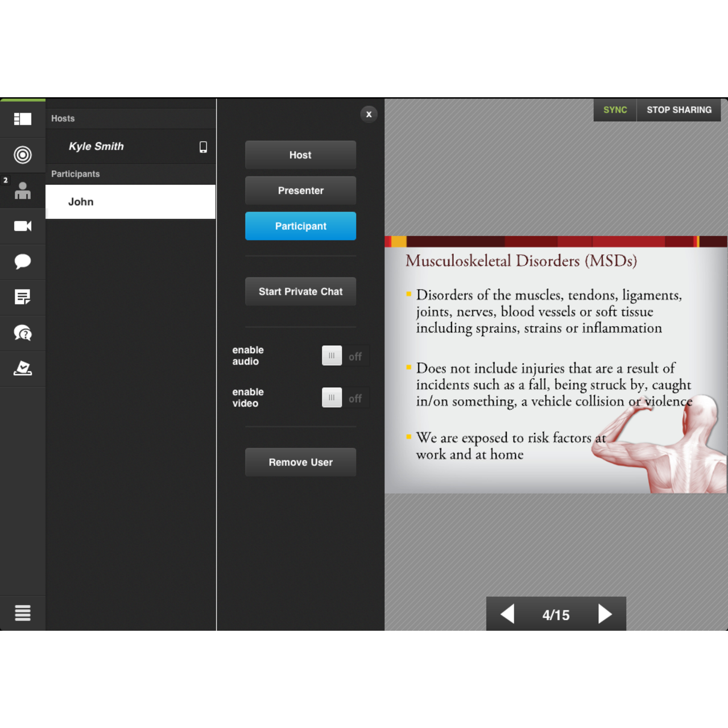
Task: Enable audio for John
Action: (x=332, y=355)
